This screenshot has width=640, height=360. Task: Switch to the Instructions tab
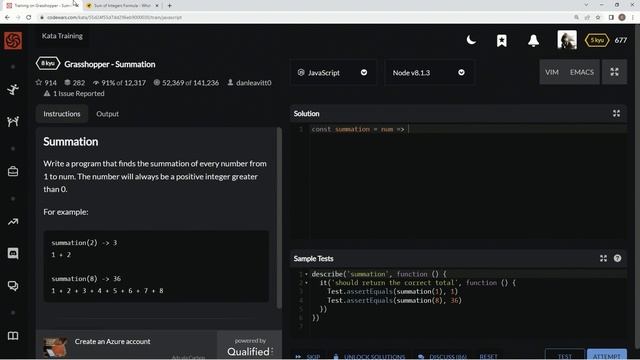pos(62,114)
